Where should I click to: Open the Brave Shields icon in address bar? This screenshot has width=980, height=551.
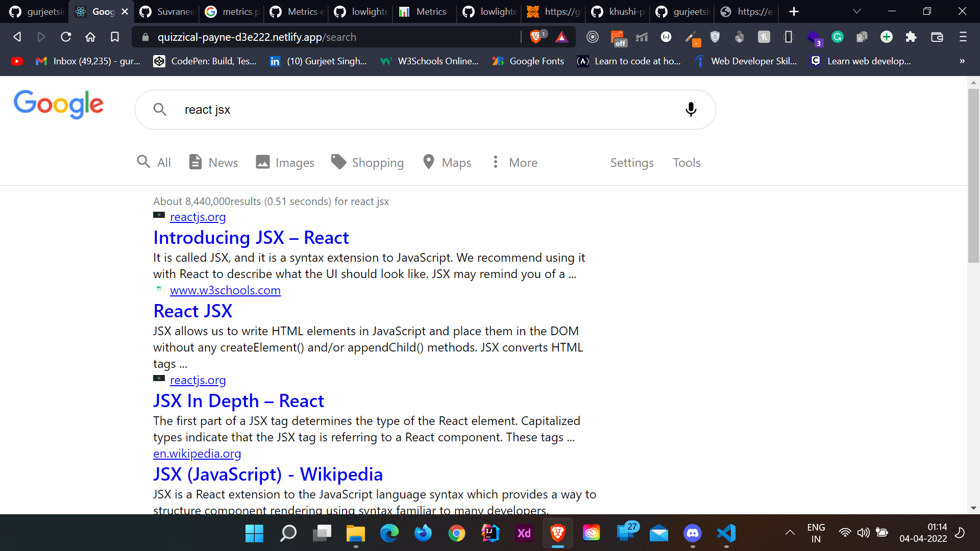coord(537,36)
